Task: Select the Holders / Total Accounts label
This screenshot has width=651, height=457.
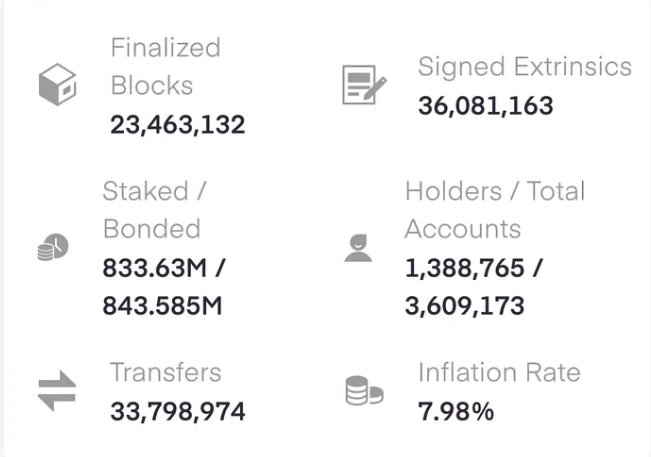Action: tap(495, 210)
